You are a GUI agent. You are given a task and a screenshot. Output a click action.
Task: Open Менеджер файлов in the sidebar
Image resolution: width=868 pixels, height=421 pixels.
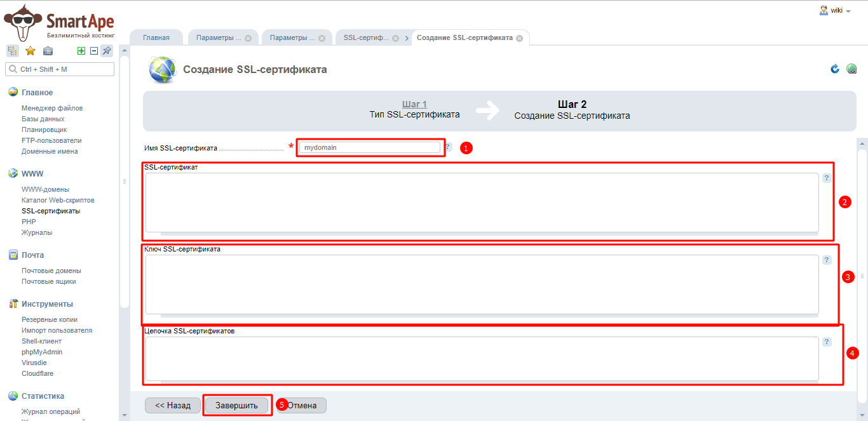point(52,108)
